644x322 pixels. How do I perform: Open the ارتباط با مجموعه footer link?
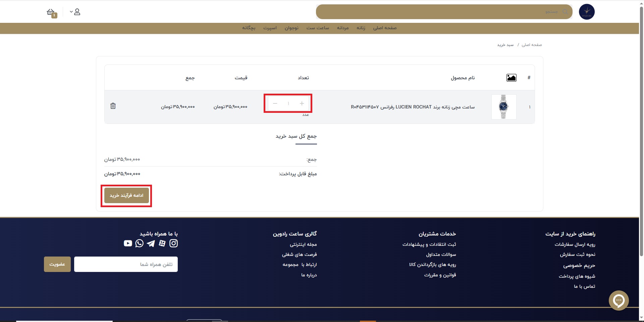click(x=300, y=265)
